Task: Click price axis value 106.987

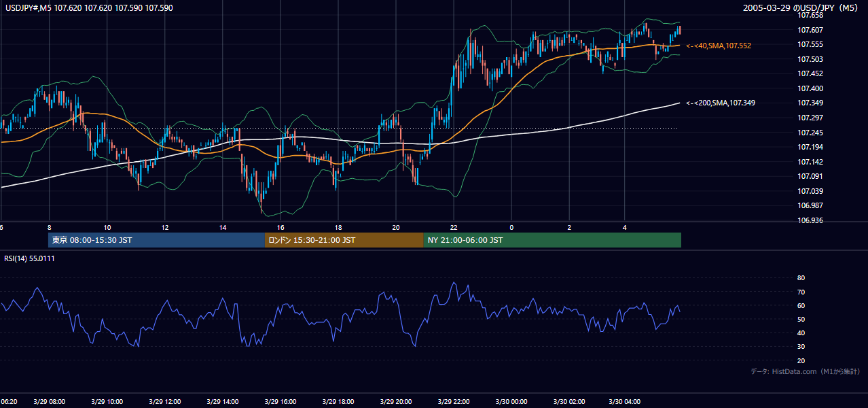Action: 812,205
